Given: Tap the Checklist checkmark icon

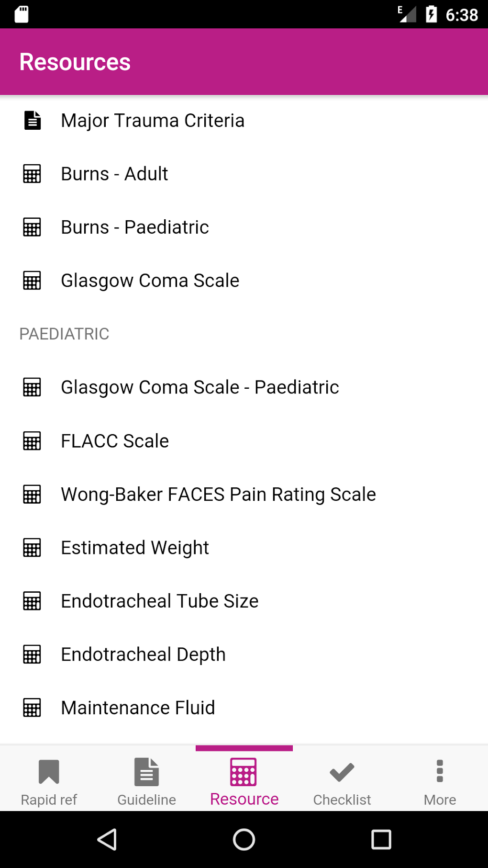Looking at the screenshot, I should [x=342, y=772].
